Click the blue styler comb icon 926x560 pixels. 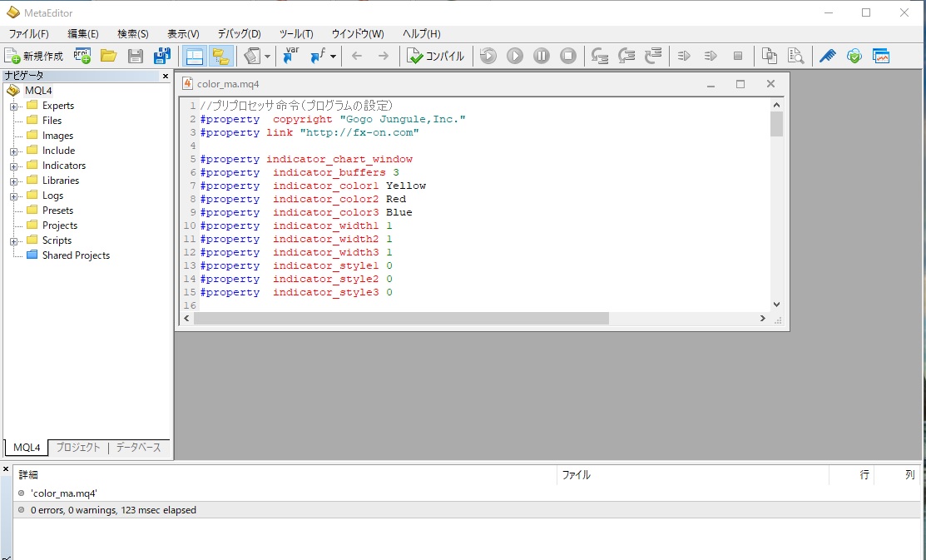click(827, 56)
